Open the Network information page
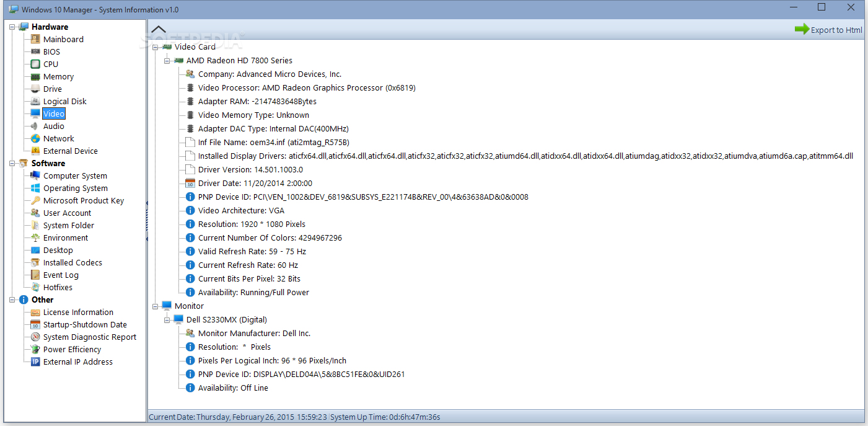This screenshot has width=868, height=426. [58, 138]
